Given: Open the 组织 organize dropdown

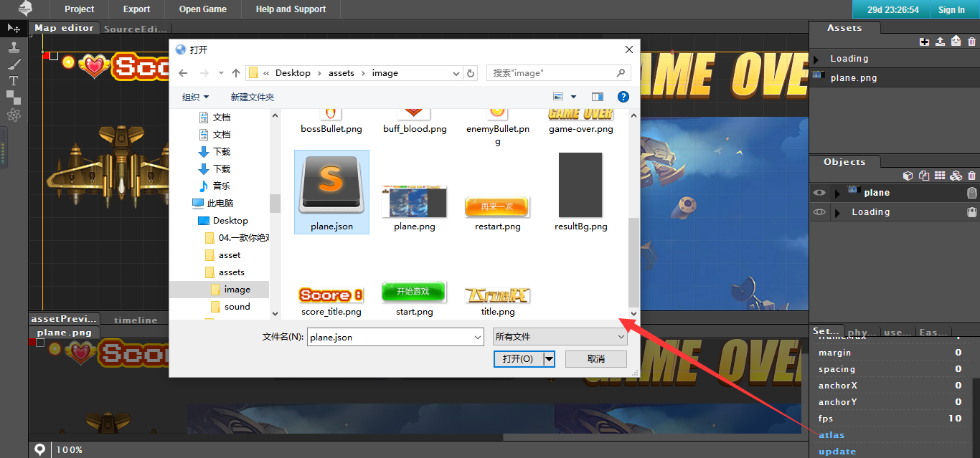Looking at the screenshot, I should point(196,97).
